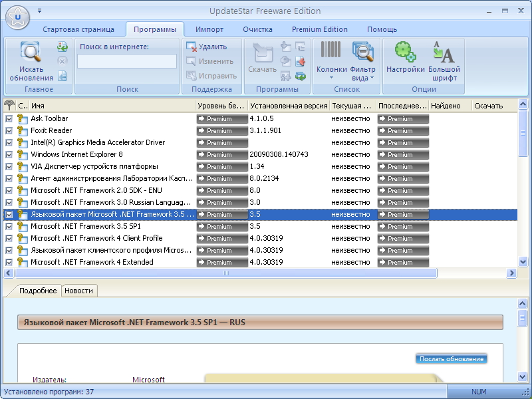Uncheck VIA Диспетчер устройств платформы checkbox
532x399 pixels.
9,167
